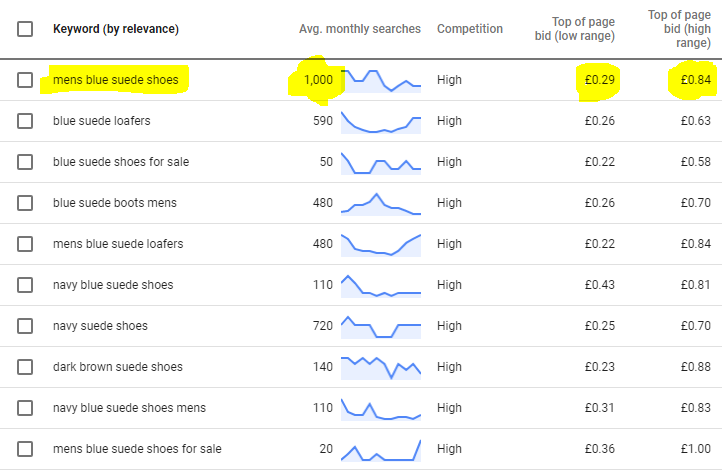Screen dimensions: 722x471
Task: Click keyword blue suede shoes for sale
Action: (121, 162)
